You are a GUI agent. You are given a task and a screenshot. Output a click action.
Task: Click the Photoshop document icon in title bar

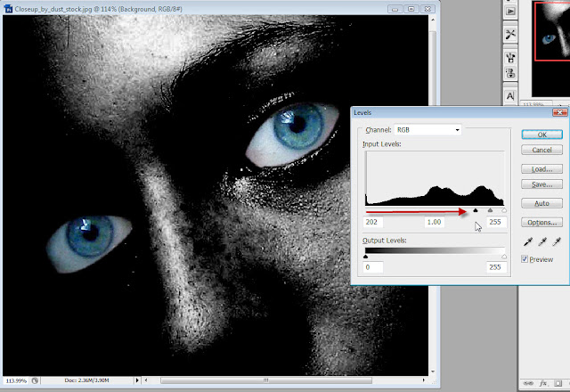8,9
